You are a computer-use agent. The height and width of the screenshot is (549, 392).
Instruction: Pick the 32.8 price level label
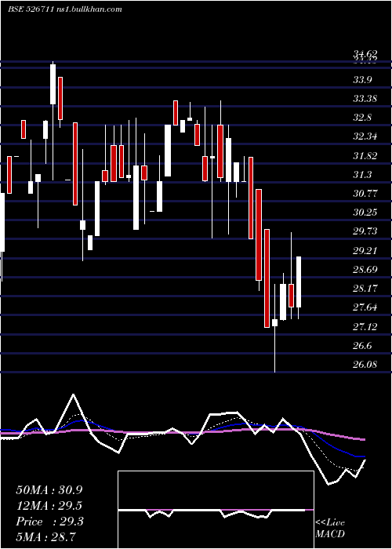[362, 118]
